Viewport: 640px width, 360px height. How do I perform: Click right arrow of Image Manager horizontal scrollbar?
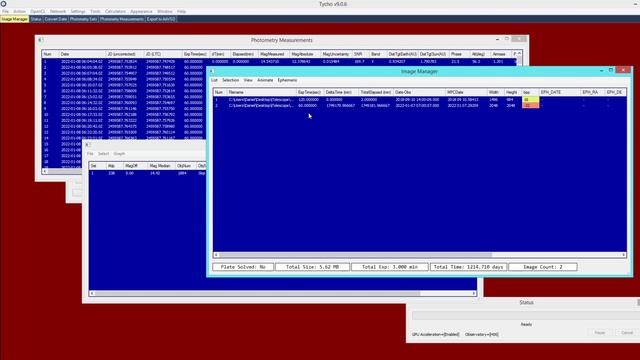coord(624,255)
